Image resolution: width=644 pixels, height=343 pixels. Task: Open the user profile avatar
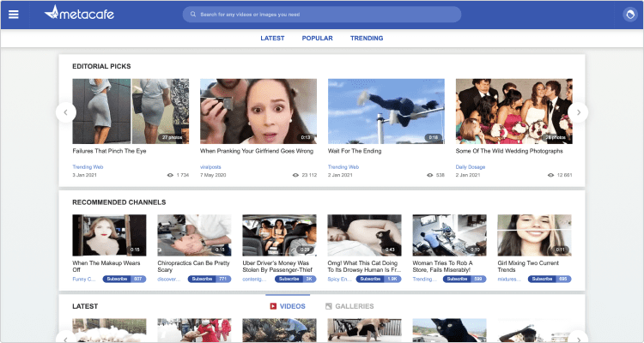point(628,15)
